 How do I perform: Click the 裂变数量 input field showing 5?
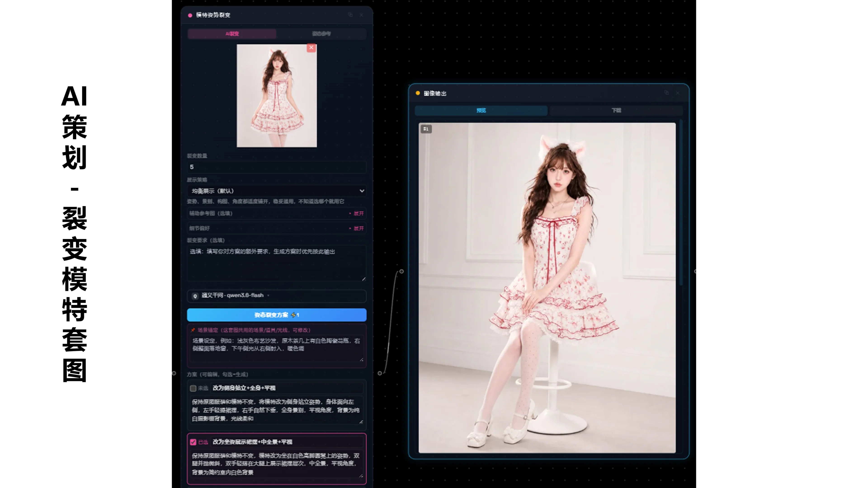pyautogui.click(x=277, y=167)
